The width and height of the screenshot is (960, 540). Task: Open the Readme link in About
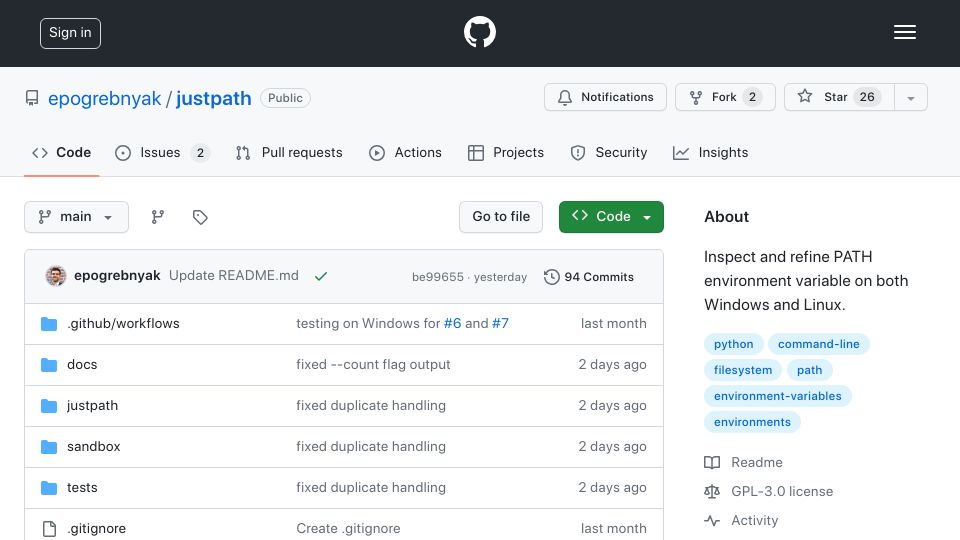tap(757, 462)
